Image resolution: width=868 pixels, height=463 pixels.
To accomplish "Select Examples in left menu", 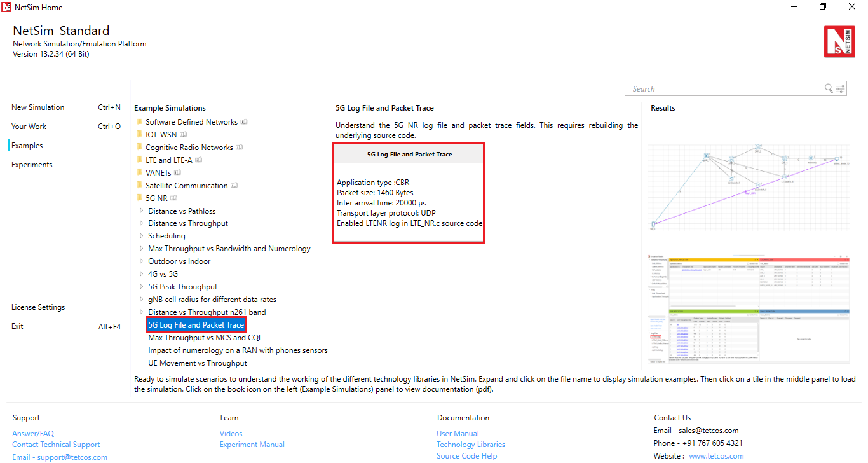I will click(x=27, y=146).
